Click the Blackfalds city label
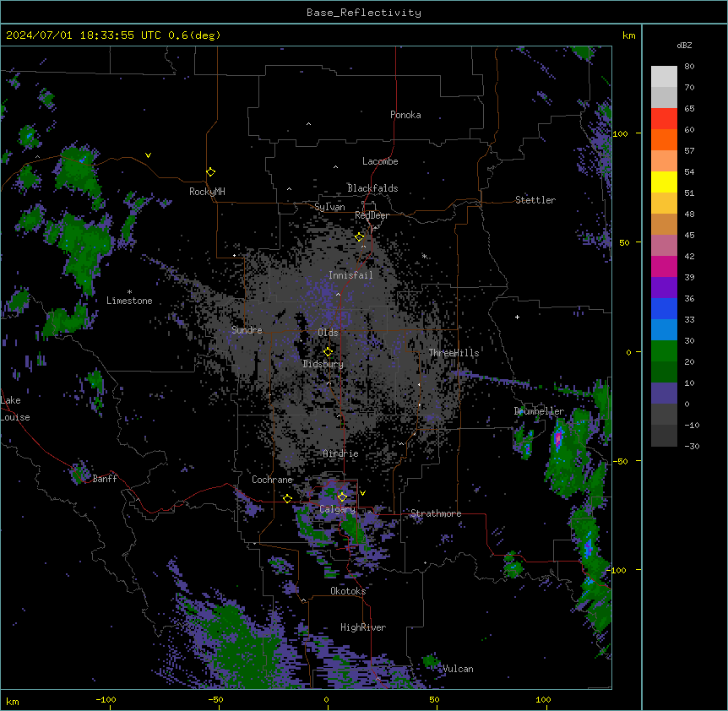Viewport: 728px width, 711px height. [372, 188]
